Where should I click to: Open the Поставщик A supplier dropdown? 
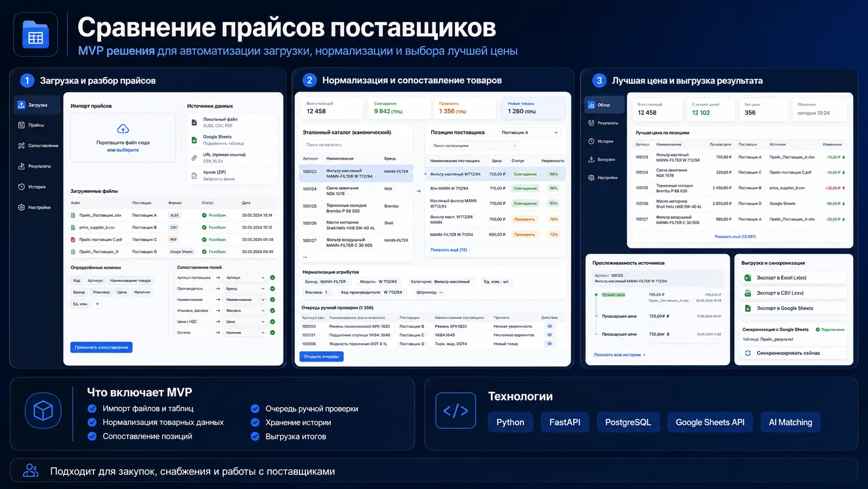530,133
